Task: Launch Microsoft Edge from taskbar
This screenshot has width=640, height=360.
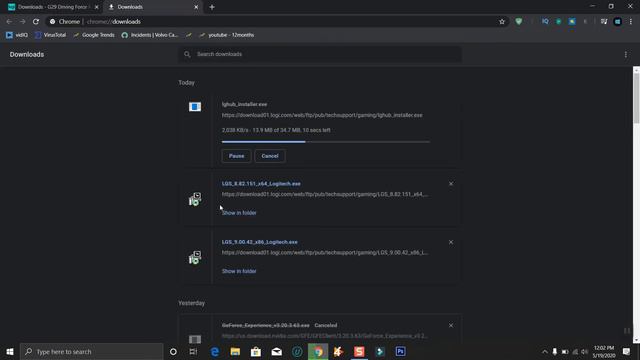Action: (215, 351)
